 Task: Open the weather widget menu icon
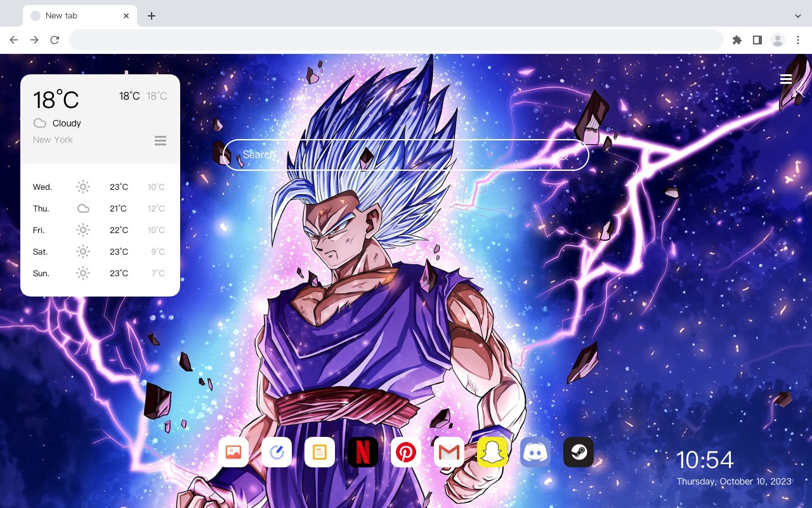160,140
